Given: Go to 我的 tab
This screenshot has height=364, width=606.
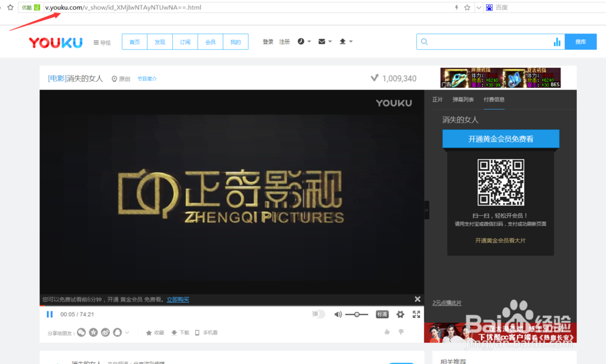Looking at the screenshot, I should (x=236, y=42).
